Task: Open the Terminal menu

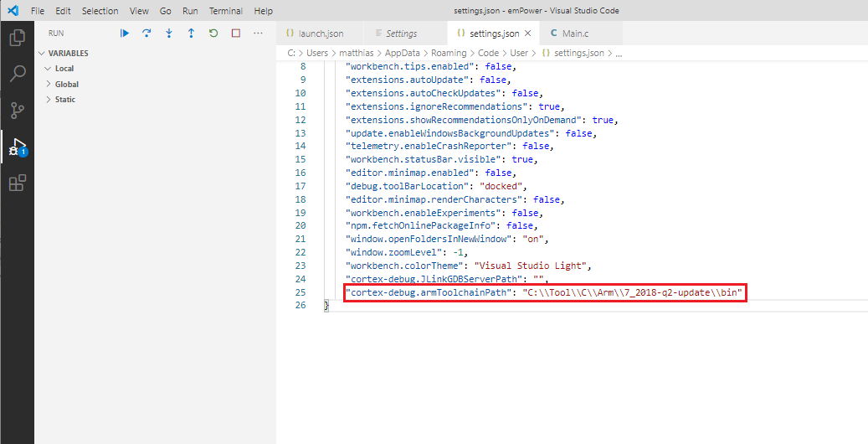Action: (226, 11)
